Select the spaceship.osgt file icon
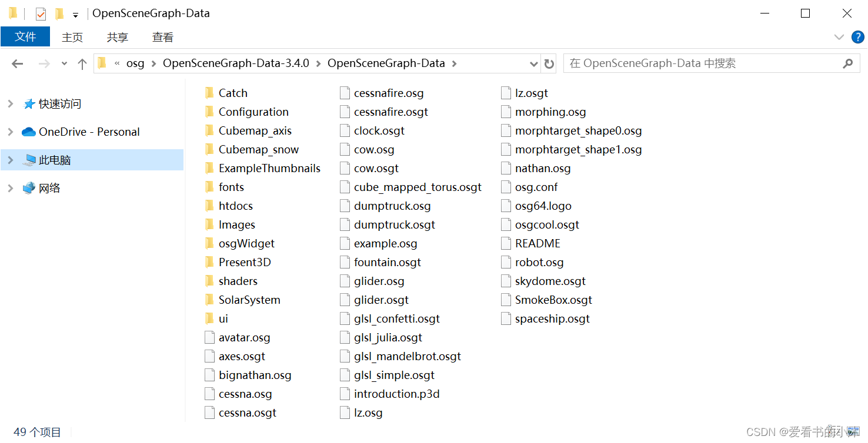Image resolution: width=868 pixels, height=443 pixels. pyautogui.click(x=506, y=318)
